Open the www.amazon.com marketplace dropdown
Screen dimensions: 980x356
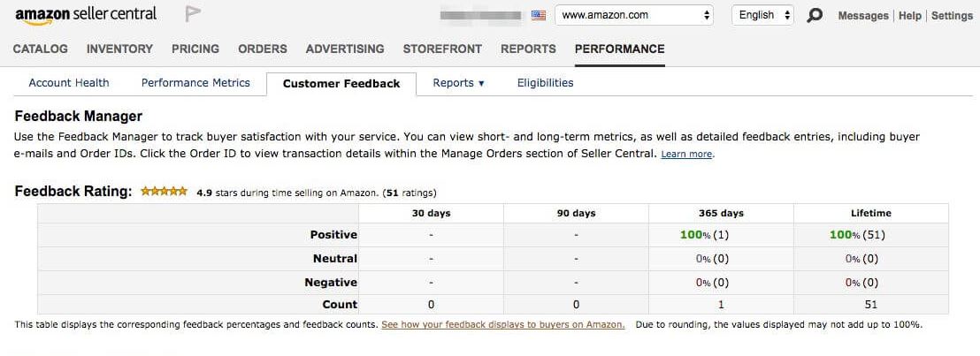click(634, 15)
